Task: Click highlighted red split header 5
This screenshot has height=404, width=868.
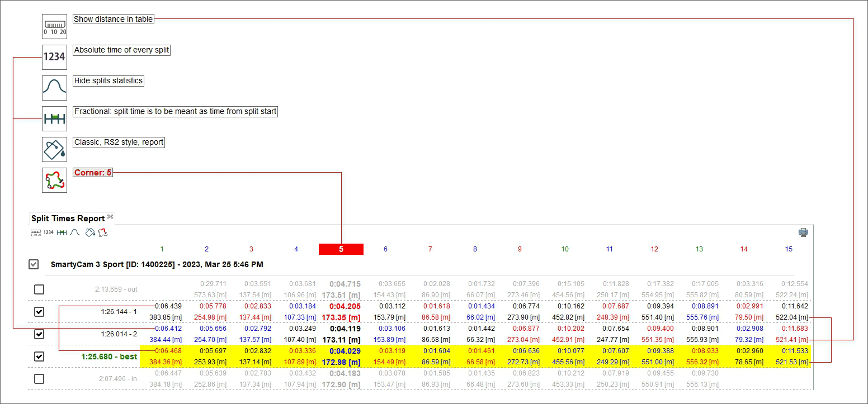Action: tap(341, 249)
